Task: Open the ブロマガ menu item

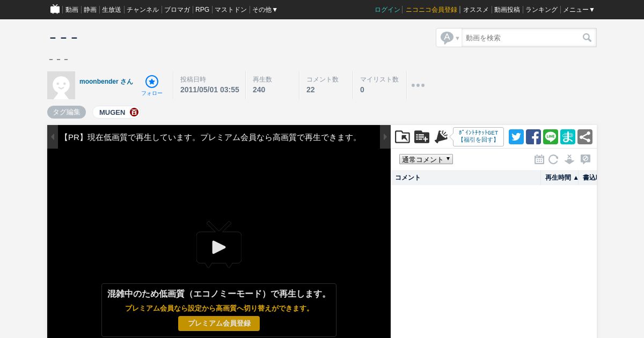Action: point(177,10)
